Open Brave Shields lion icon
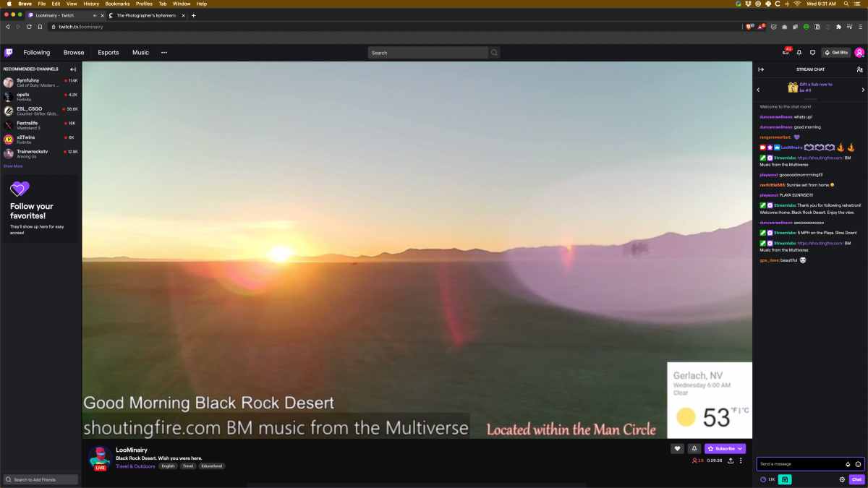868x488 pixels. click(750, 27)
